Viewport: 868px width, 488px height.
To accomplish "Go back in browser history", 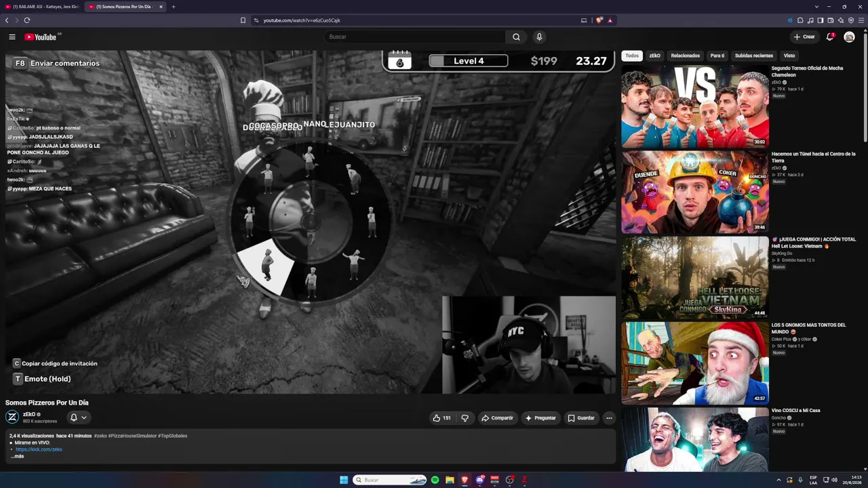I will [x=7, y=20].
